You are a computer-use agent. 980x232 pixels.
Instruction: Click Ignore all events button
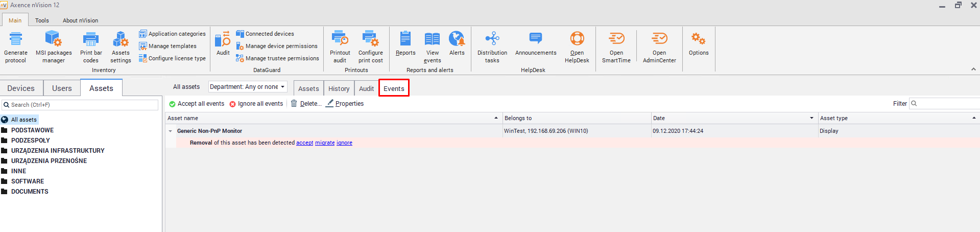click(256, 104)
